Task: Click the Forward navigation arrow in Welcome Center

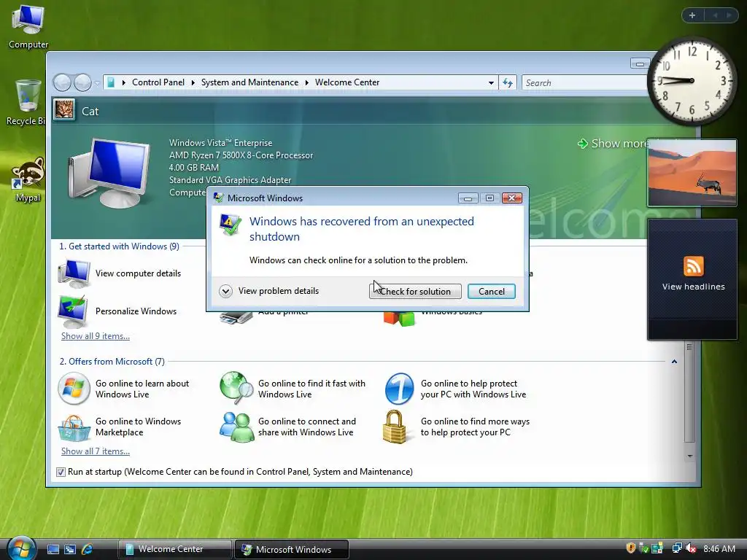Action: pyautogui.click(x=83, y=83)
